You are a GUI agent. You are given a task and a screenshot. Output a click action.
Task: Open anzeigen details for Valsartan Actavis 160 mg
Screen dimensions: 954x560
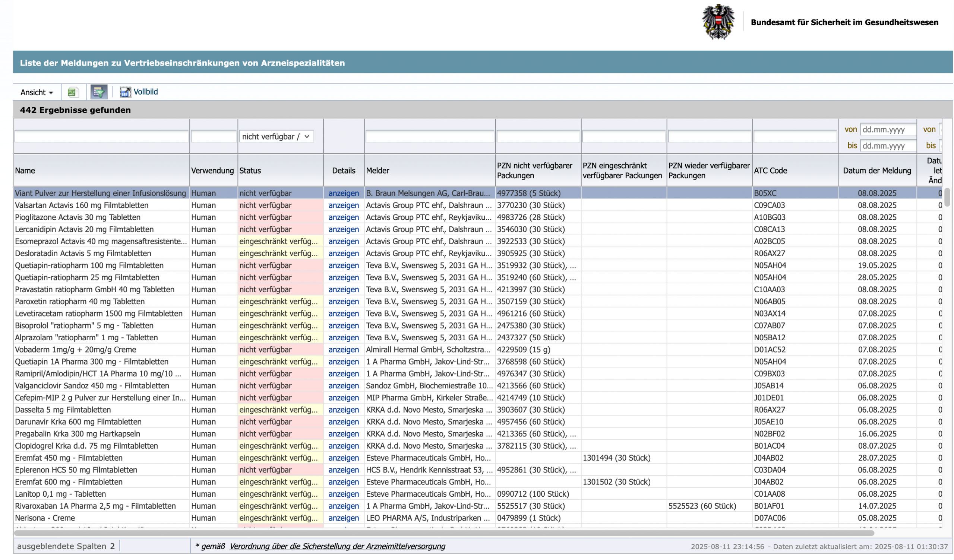[x=343, y=206]
